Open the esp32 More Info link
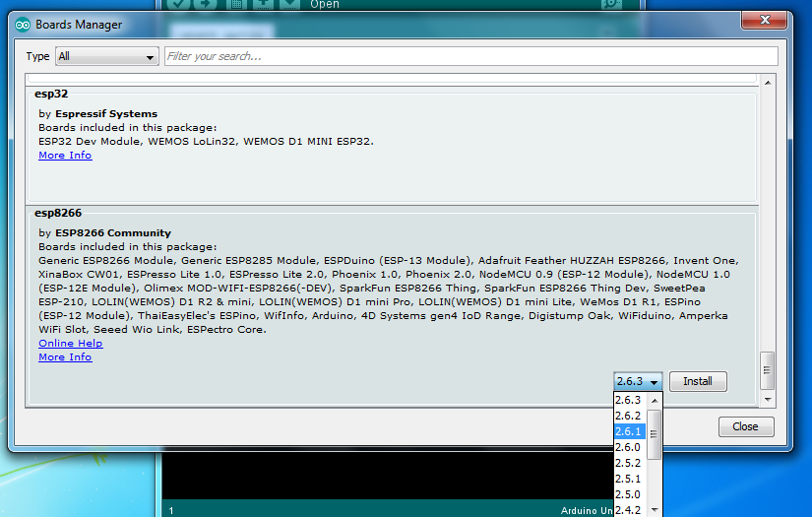The width and height of the screenshot is (812, 517). click(x=65, y=155)
